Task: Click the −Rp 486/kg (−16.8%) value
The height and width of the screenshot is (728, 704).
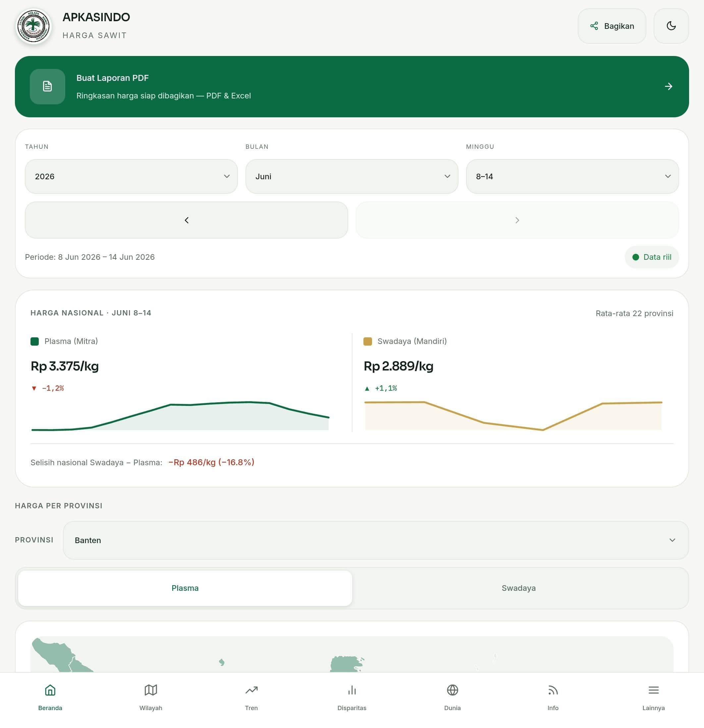Action: click(211, 463)
